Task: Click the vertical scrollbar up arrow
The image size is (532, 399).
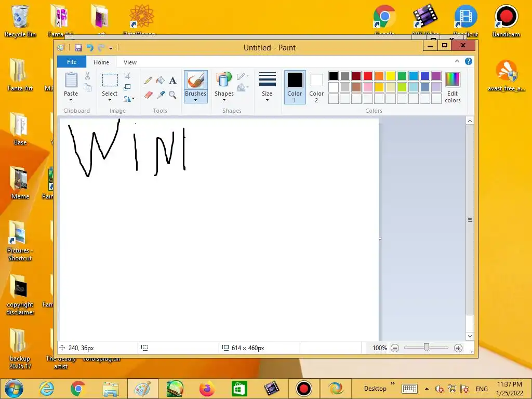Action: 470,121
